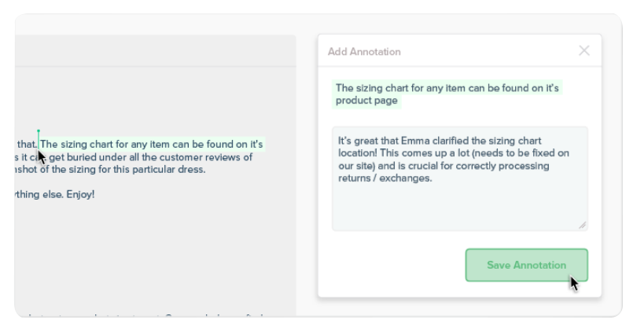644x334 pixels.
Task: Click the Save Annotation button
Action: point(526,265)
